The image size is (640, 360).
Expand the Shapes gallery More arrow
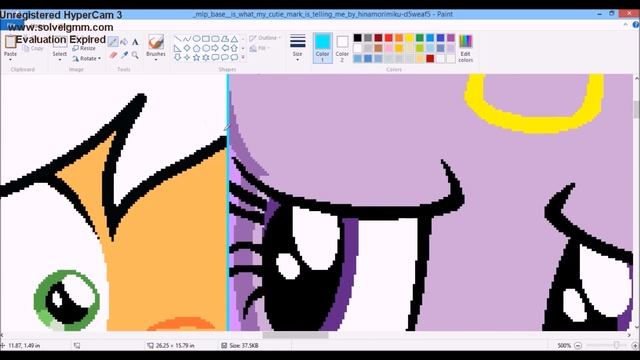coord(243,58)
